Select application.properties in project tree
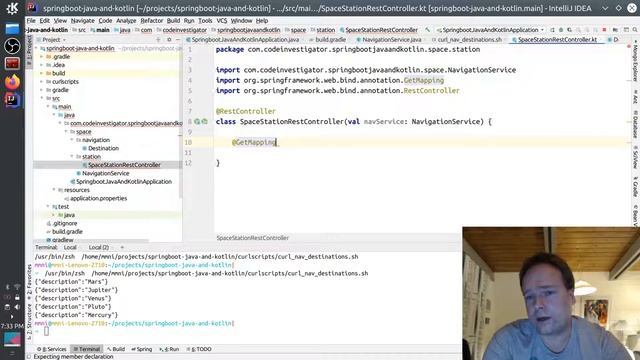 98,198
